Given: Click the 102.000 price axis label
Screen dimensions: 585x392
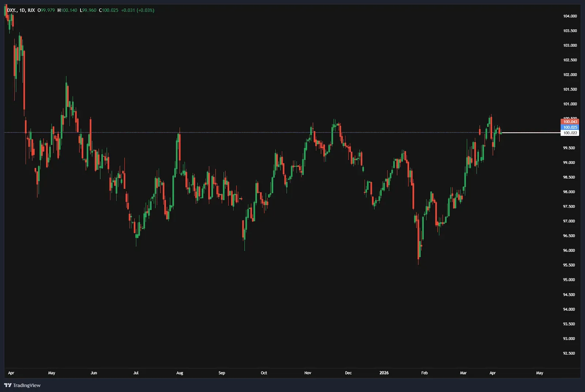Looking at the screenshot, I should [570, 75].
